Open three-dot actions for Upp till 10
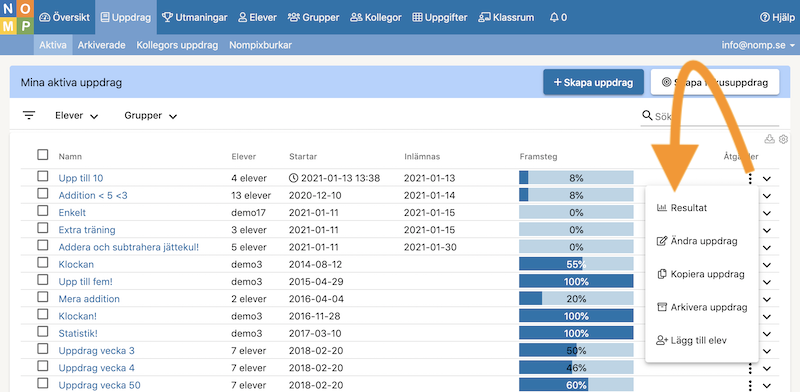 749,179
